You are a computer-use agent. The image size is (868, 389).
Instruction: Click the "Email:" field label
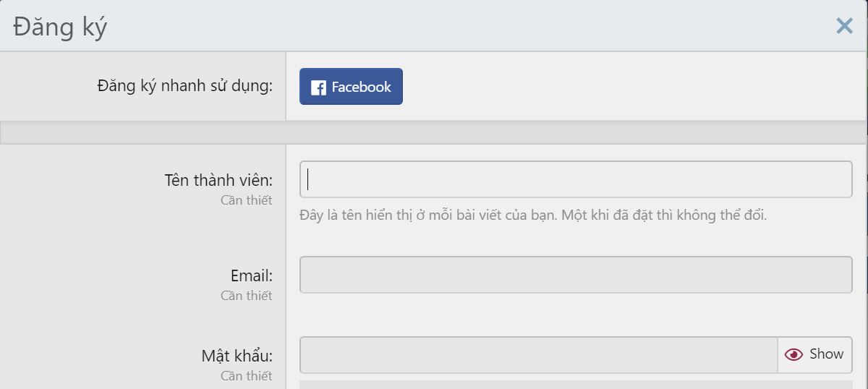point(251,275)
